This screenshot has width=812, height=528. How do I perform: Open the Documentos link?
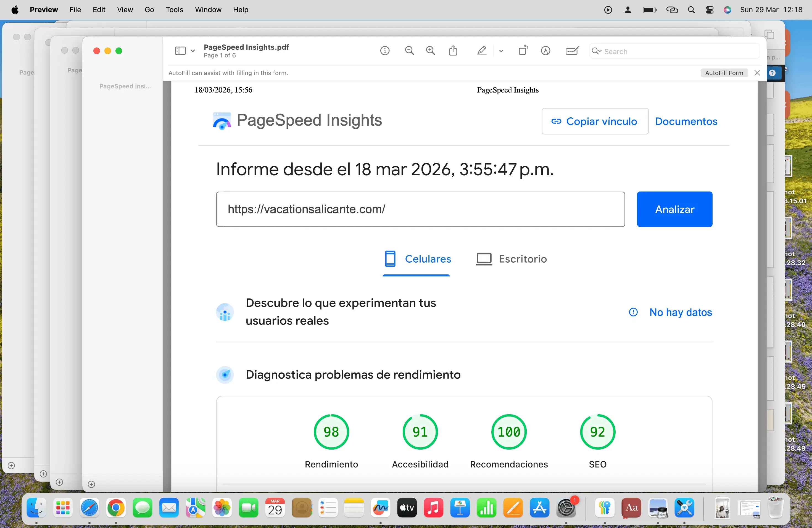coord(686,122)
